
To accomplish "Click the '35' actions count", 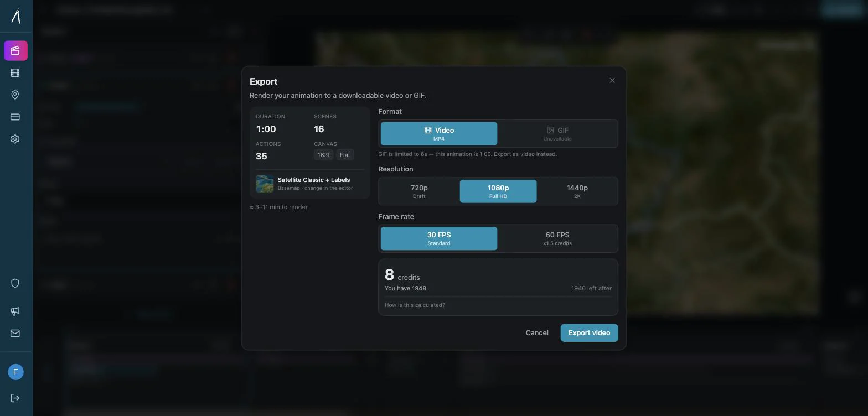I will pyautogui.click(x=261, y=156).
